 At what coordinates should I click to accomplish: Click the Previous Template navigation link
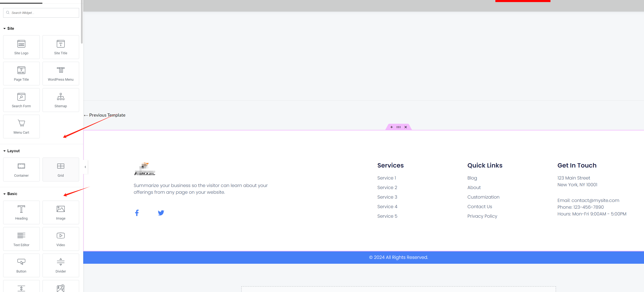coord(104,115)
